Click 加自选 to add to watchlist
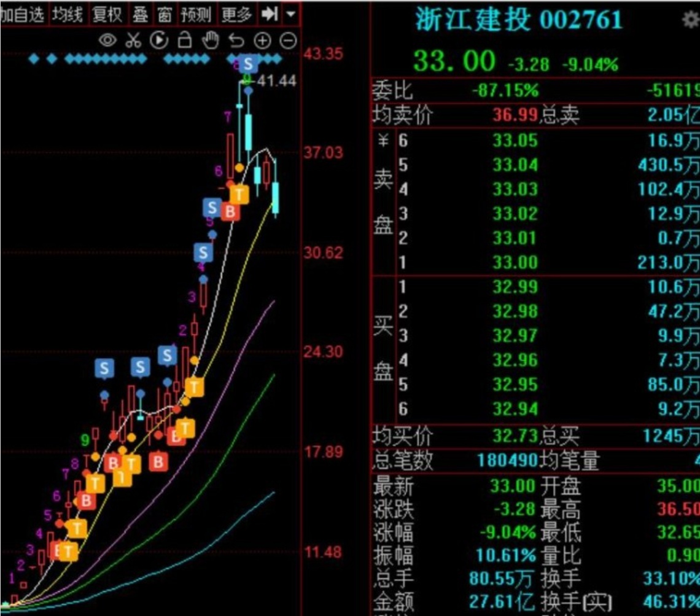This screenshot has width=700, height=616. (22, 15)
